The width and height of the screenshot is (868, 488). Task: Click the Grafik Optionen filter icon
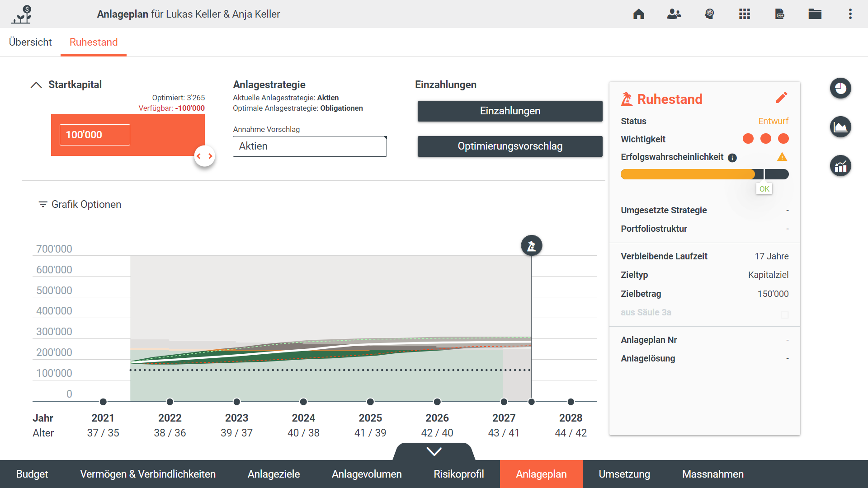pos(43,204)
